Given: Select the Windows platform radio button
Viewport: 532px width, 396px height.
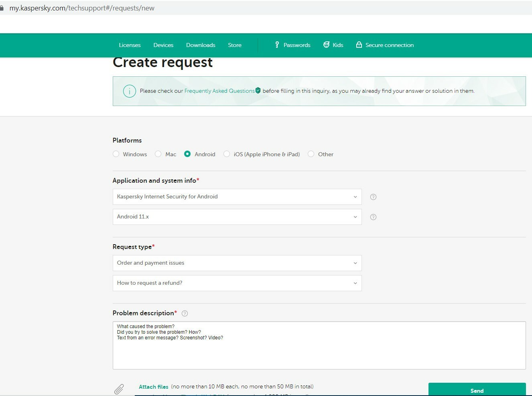Looking at the screenshot, I should pyautogui.click(x=116, y=154).
